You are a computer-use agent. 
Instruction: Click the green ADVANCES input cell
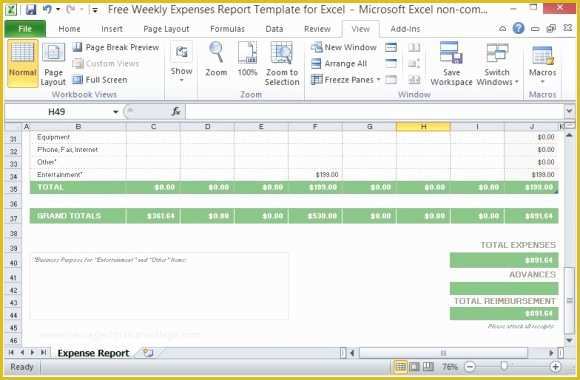[x=504, y=288]
